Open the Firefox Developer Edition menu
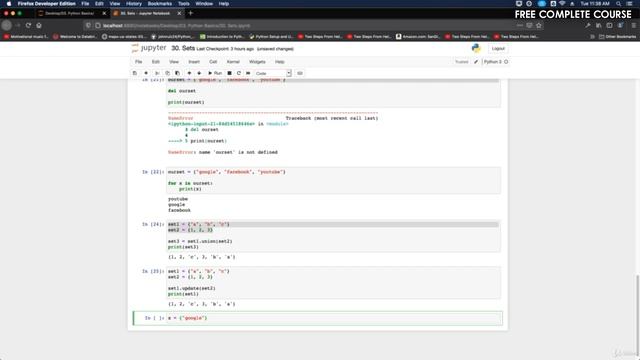 coord(47,4)
